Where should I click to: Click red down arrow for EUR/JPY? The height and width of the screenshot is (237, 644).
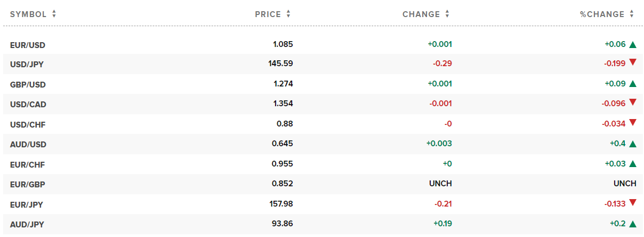click(633, 202)
